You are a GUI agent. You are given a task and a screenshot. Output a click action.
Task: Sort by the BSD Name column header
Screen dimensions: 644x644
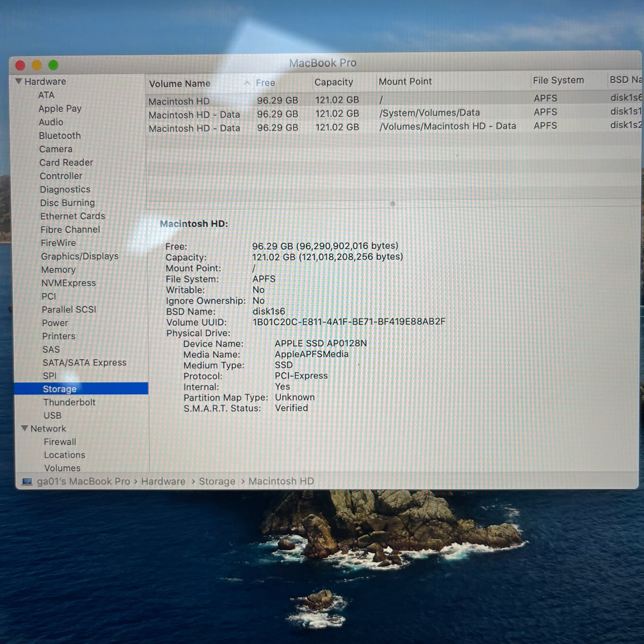pyautogui.click(x=625, y=79)
